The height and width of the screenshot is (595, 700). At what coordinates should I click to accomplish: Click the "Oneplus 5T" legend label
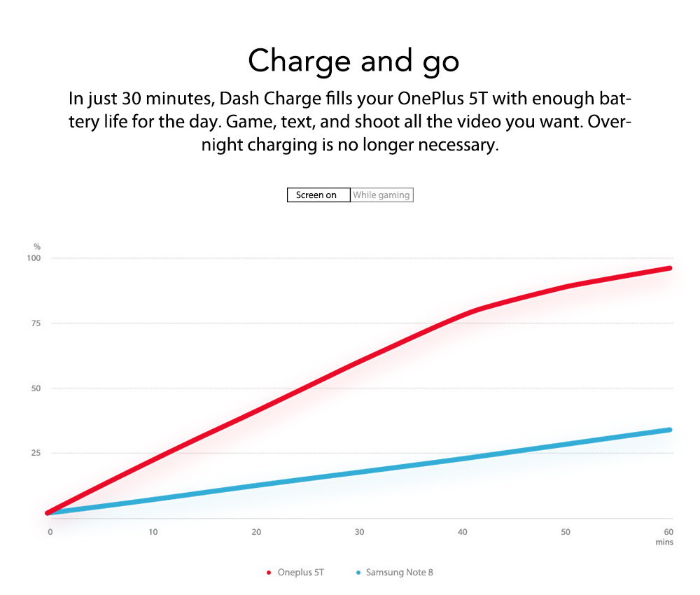300,573
